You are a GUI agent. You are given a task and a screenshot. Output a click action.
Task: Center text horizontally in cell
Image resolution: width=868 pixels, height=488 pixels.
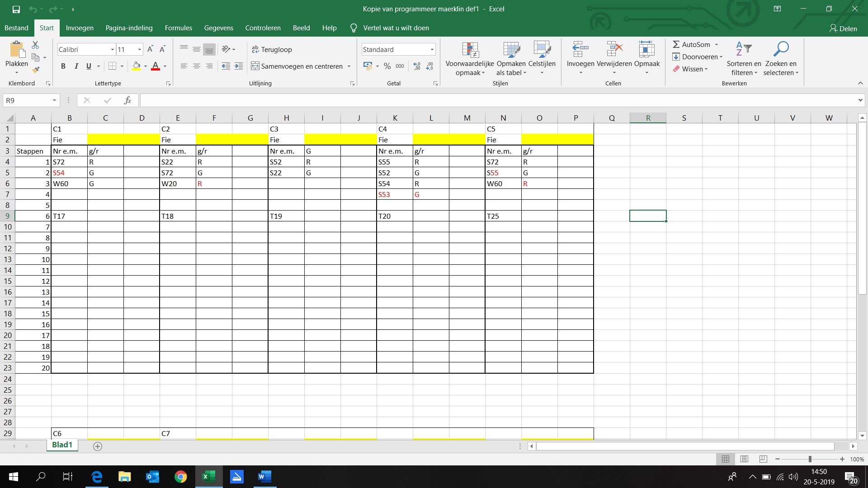(197, 66)
